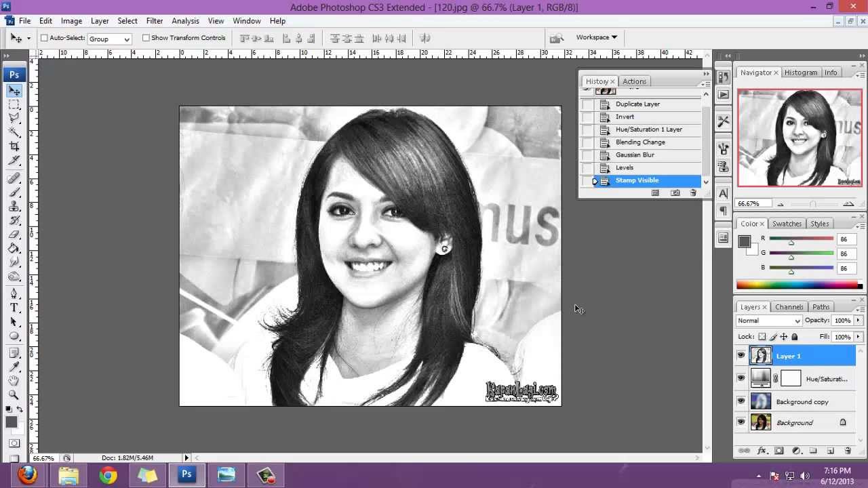
Task: Toggle lock transparent pixels
Action: (762, 337)
